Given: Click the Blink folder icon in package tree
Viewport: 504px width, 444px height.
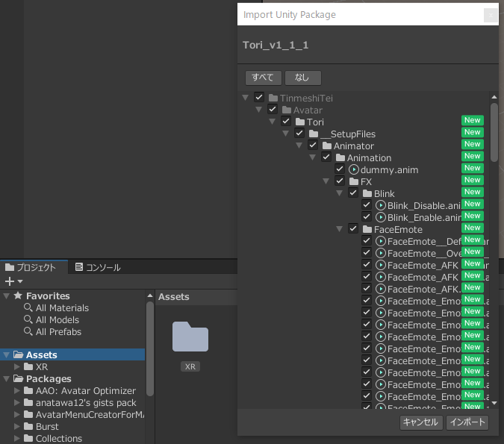Looking at the screenshot, I should (367, 193).
